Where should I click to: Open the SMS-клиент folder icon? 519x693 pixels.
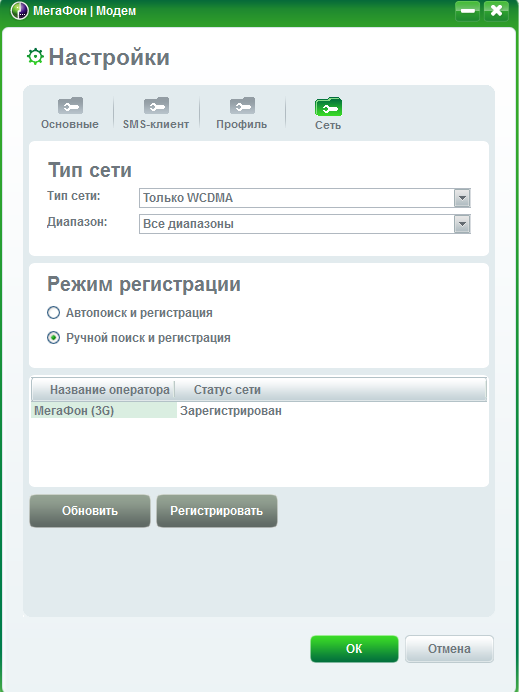[x=156, y=106]
